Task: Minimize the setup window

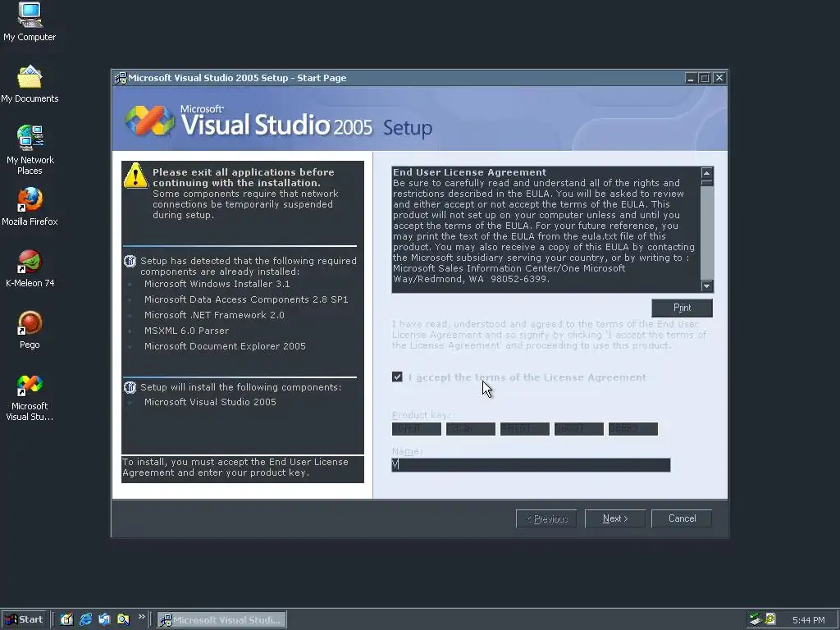Action: pos(691,78)
